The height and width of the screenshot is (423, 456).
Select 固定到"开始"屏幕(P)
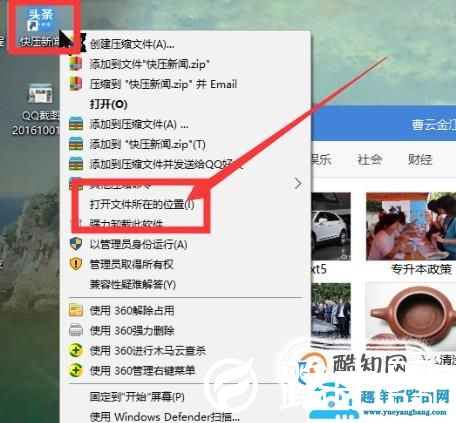pyautogui.click(x=137, y=397)
